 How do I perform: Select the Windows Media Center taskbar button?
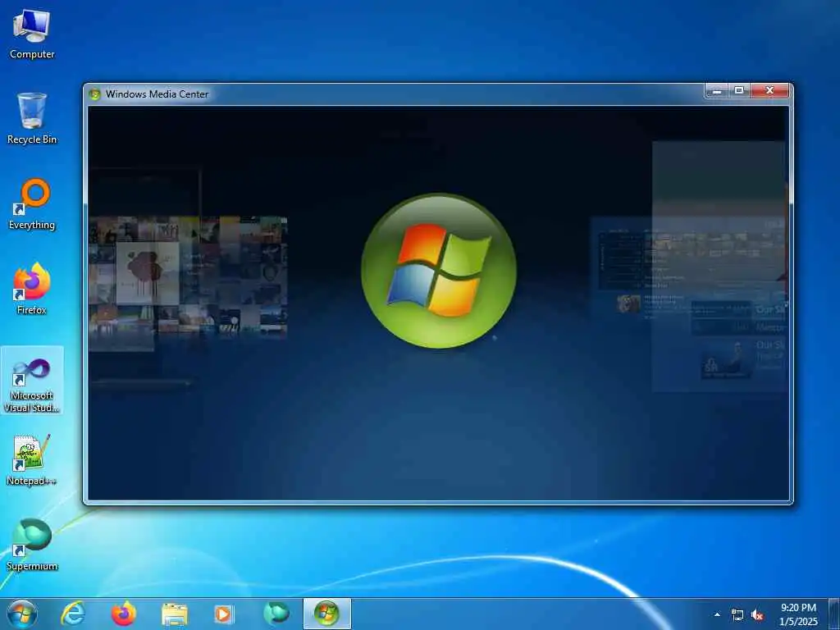326,614
